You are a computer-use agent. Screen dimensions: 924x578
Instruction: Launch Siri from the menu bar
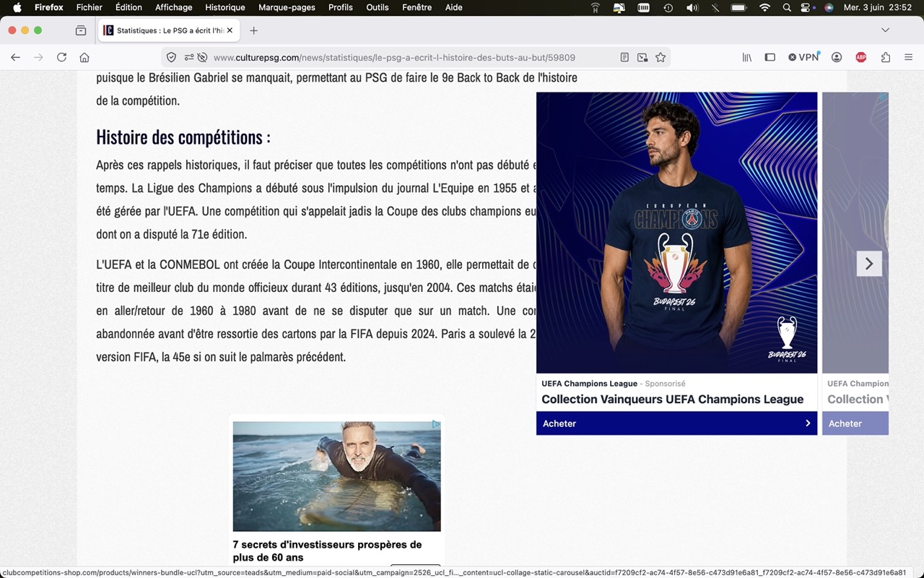[829, 8]
